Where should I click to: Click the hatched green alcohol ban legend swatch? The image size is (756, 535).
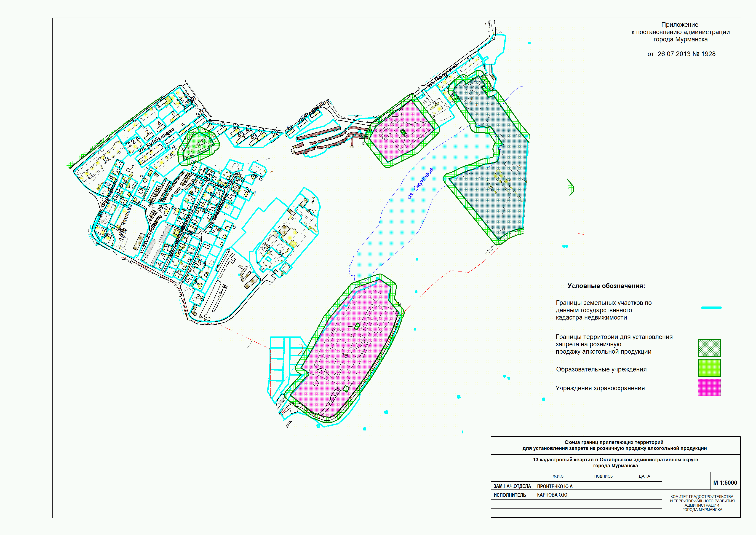point(709,348)
